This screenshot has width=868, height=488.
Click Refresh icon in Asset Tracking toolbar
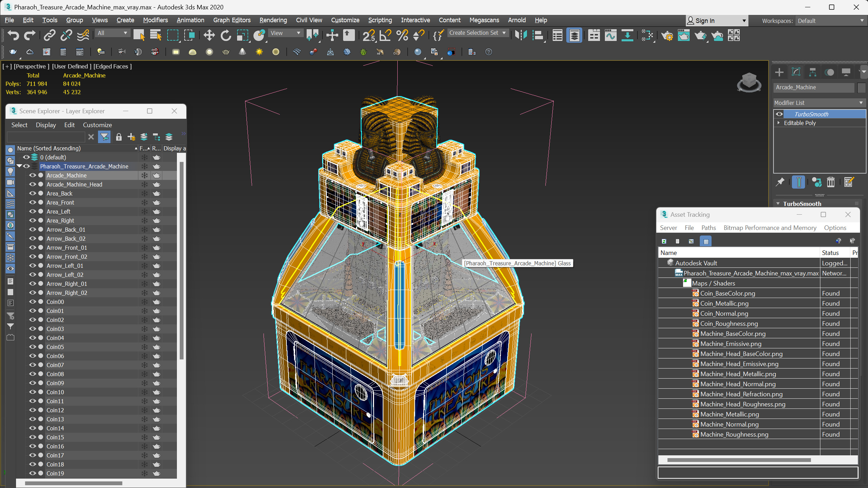[x=664, y=241]
